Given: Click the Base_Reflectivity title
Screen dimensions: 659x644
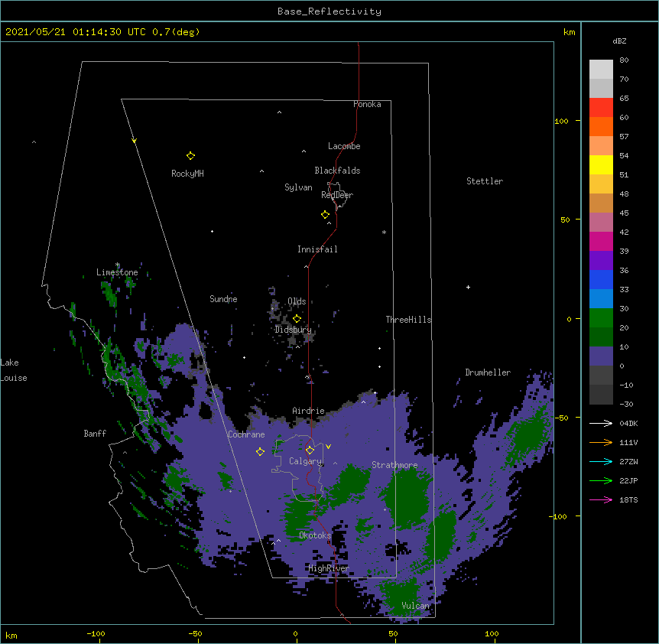Looking at the screenshot, I should 329,11.
